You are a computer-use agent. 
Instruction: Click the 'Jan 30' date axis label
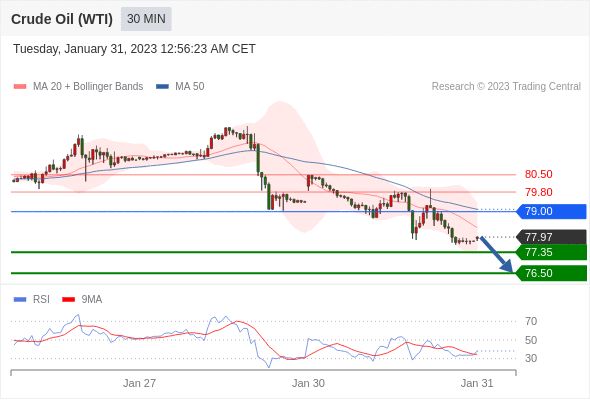click(x=308, y=383)
